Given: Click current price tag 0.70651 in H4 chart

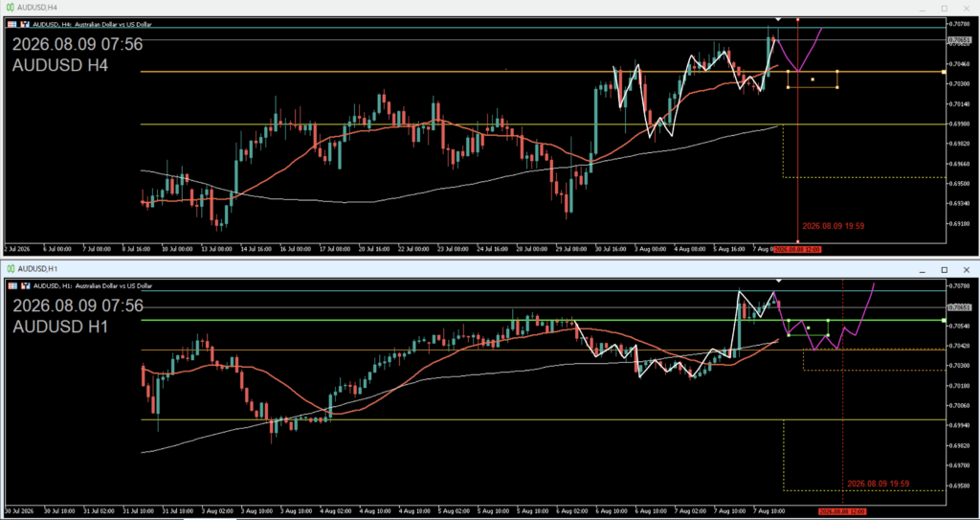Looking at the screenshot, I should click(959, 40).
